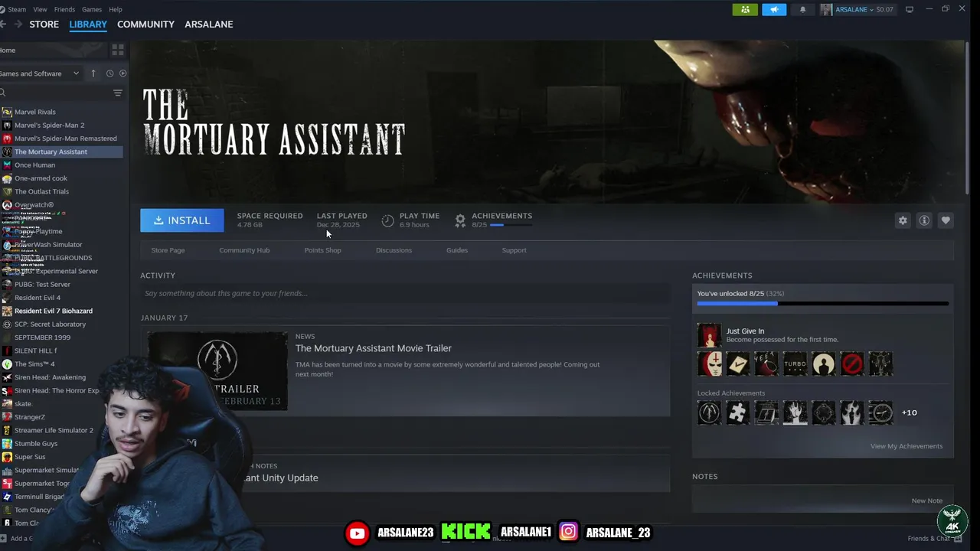Screen dimensions: 980x551
Task: Open the red-cross mask unlocked achievement
Action: 710,364
